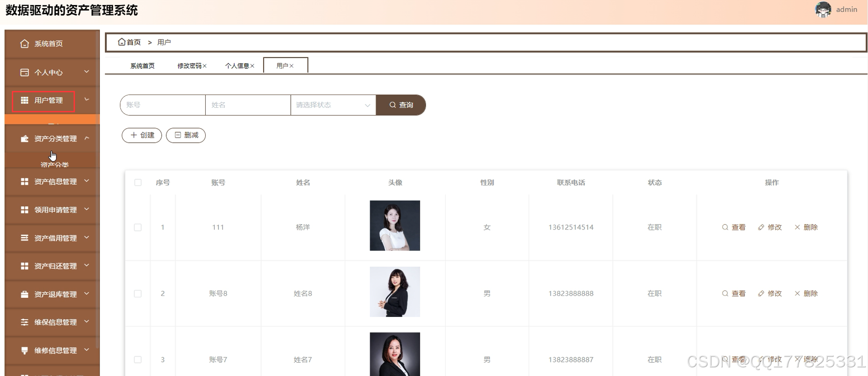Click the 状态 column header
The image size is (868, 376).
655,182
